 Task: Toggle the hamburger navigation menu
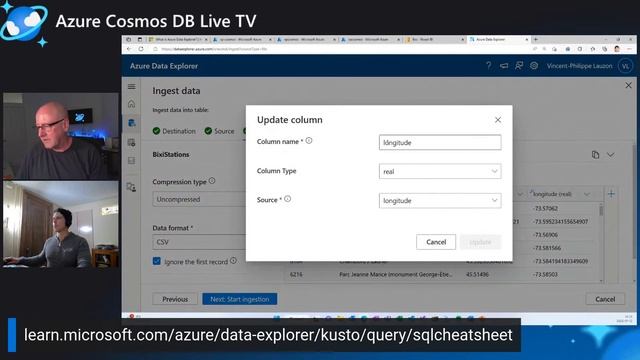(131, 87)
